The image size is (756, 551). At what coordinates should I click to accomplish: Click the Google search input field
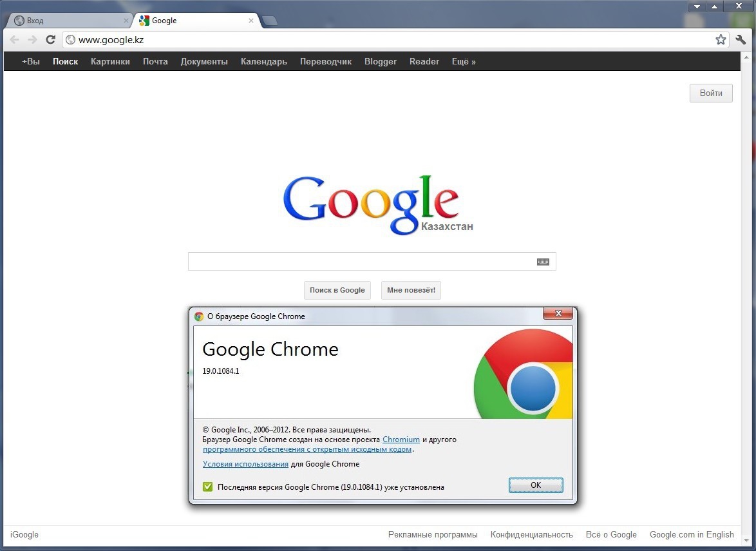[361, 262]
